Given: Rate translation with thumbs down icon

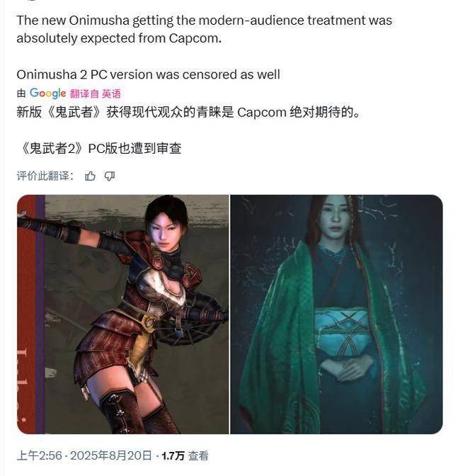Looking at the screenshot, I should [110, 176].
